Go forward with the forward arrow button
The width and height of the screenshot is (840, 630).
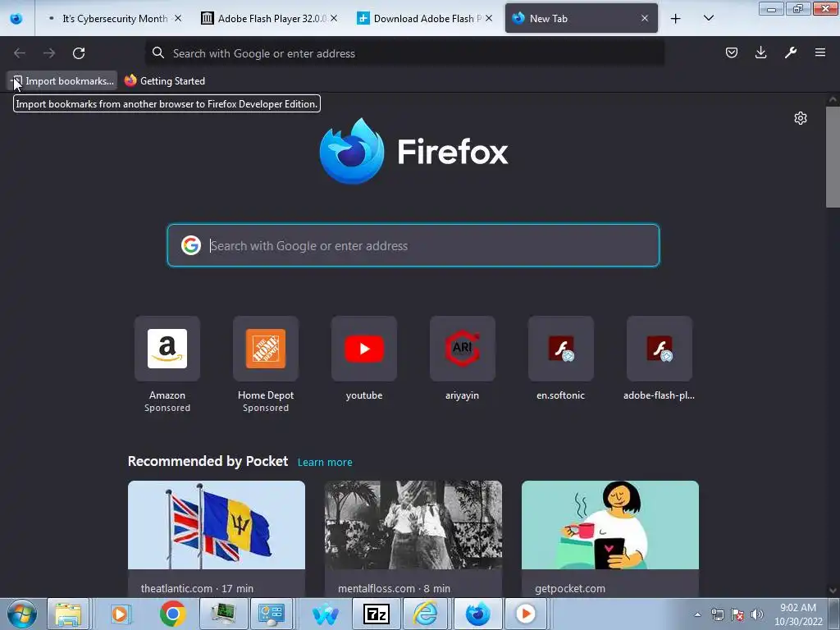coord(49,53)
